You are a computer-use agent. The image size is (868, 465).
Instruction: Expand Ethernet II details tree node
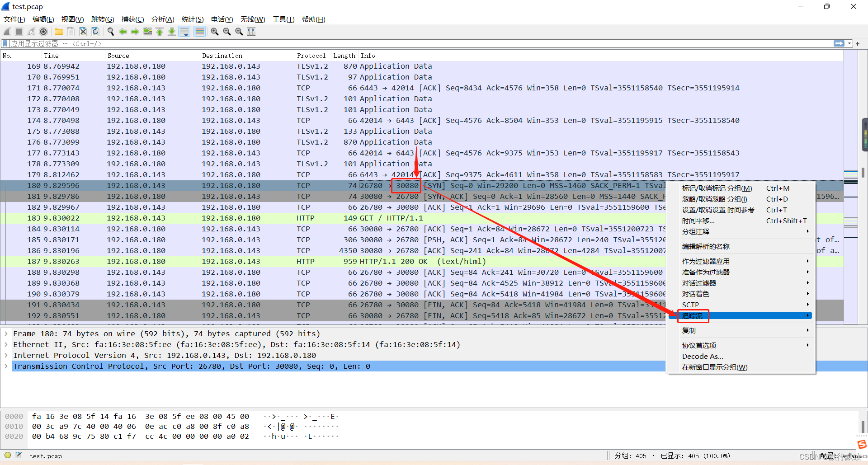[6, 344]
